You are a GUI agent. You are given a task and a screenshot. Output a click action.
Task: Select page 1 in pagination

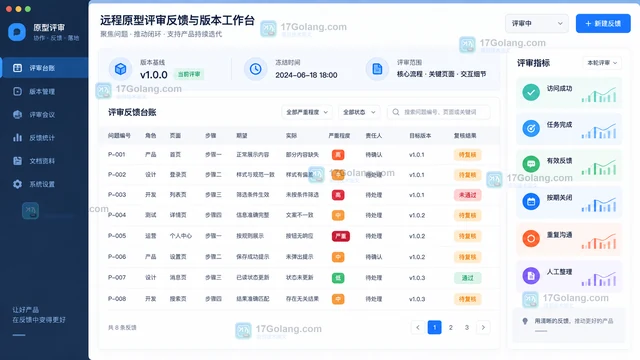pyautogui.click(x=434, y=327)
